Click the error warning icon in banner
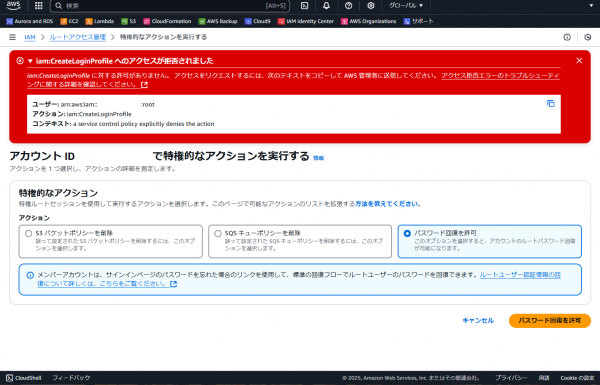 point(20,60)
